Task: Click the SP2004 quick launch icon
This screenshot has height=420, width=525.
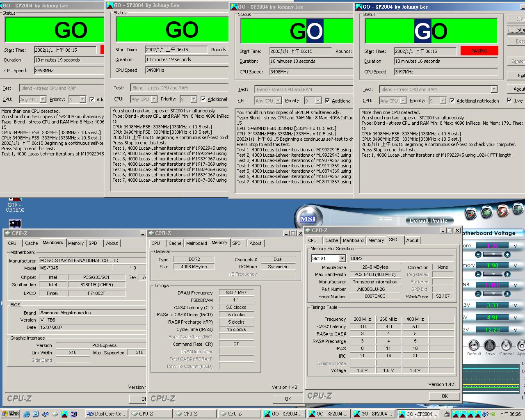Action: tap(64, 414)
